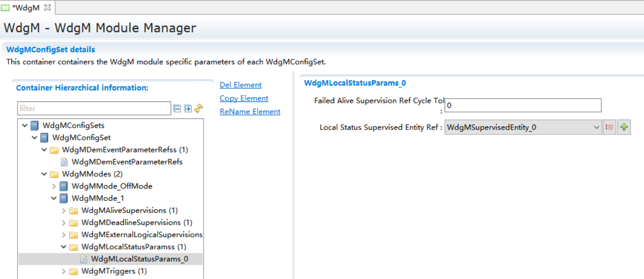Open Local Status Supervised Entity Ref dropdown
Viewport: 644px width, 279px height.
click(x=596, y=128)
